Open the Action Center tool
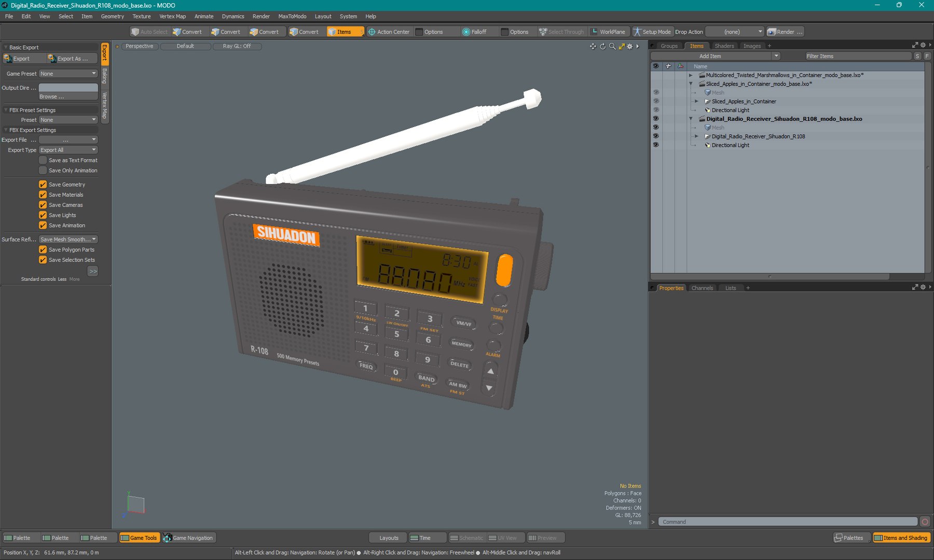 point(389,32)
